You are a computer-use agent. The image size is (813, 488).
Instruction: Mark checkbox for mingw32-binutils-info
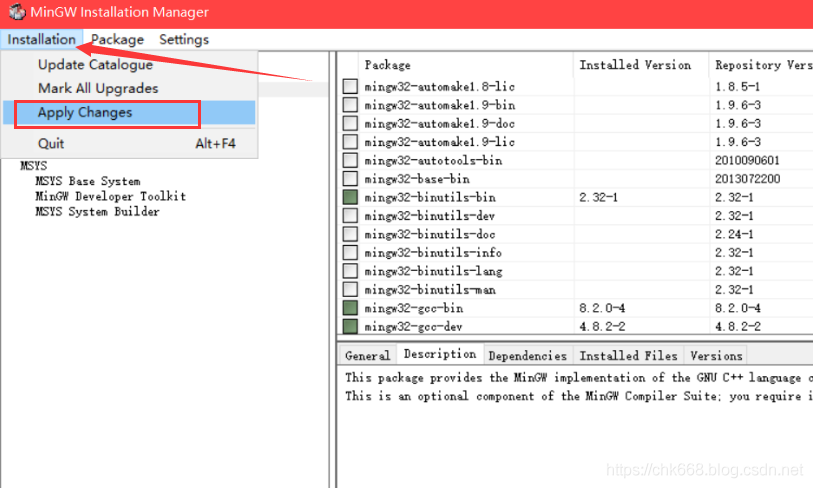(x=350, y=253)
